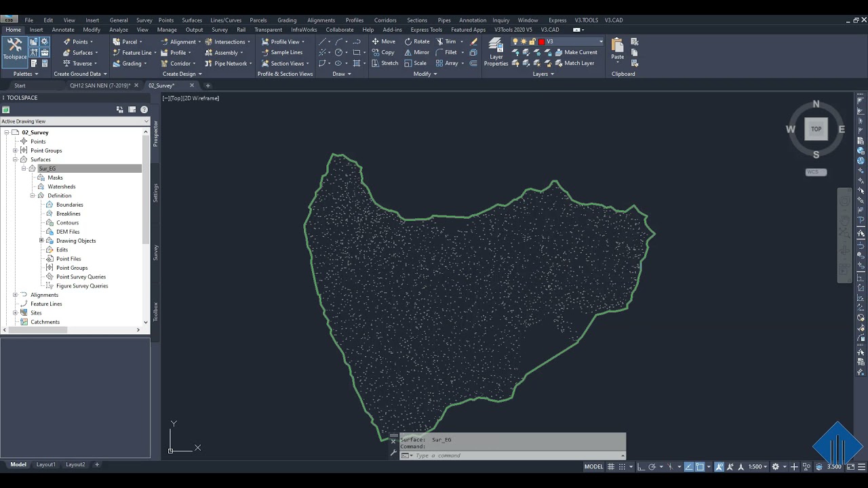Click the command line customize wrench
868x488 pixels.
tap(393, 453)
